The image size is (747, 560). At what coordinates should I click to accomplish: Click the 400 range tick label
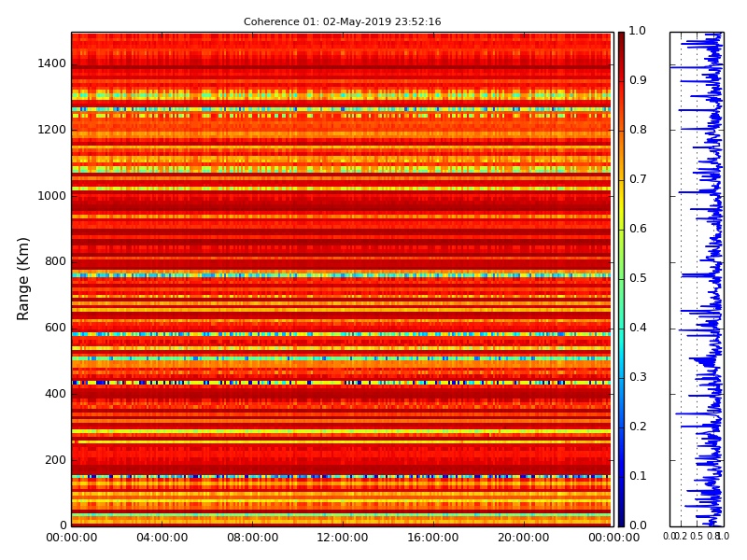(55, 394)
